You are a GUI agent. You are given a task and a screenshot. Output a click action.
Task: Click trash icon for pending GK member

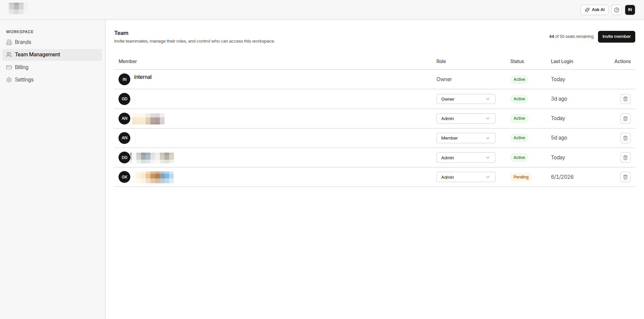[x=625, y=177]
